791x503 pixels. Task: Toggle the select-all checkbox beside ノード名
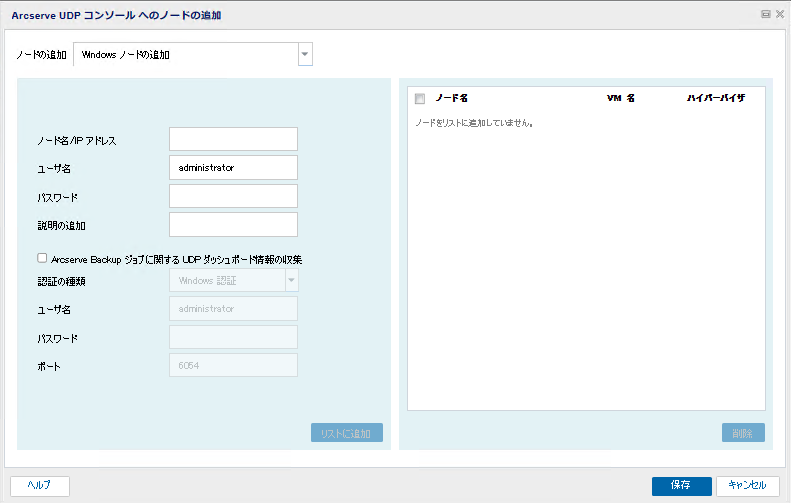point(420,98)
